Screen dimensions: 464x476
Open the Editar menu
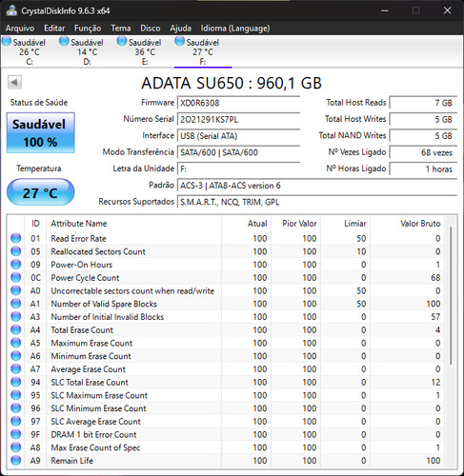point(54,29)
